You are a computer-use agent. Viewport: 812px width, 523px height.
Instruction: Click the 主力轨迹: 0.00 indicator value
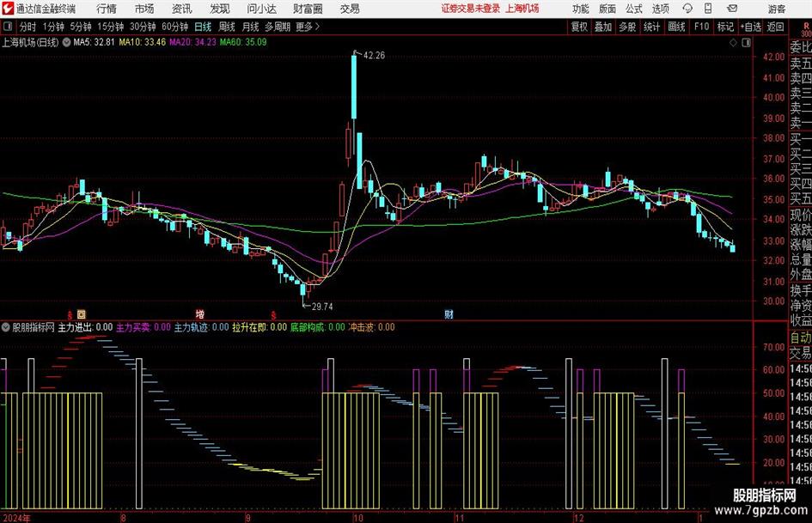tap(201, 327)
